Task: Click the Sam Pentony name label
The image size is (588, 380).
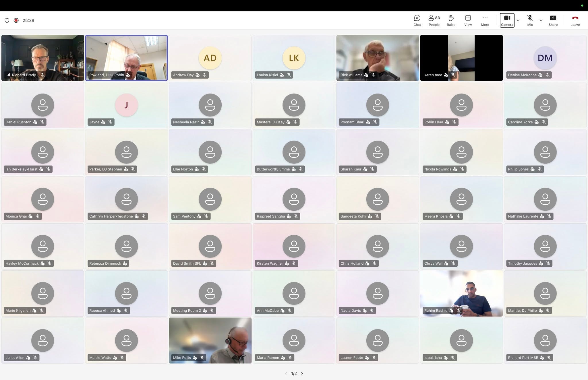Action: pyautogui.click(x=184, y=216)
